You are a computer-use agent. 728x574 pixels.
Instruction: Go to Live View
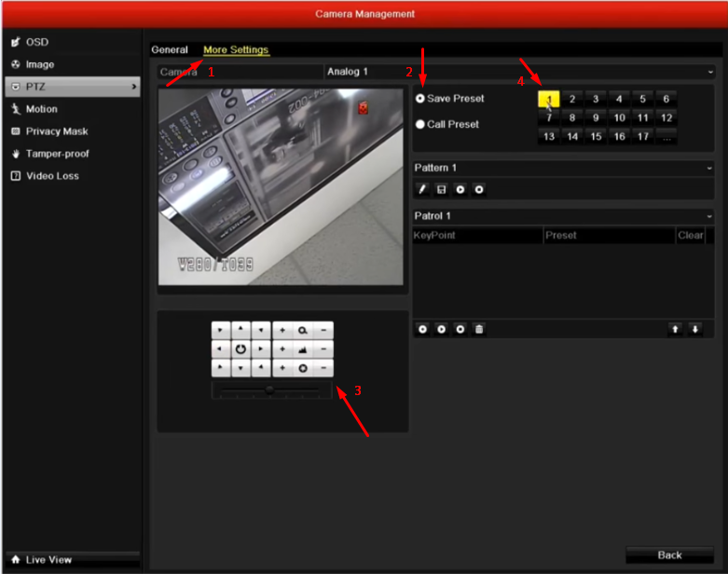(48, 559)
